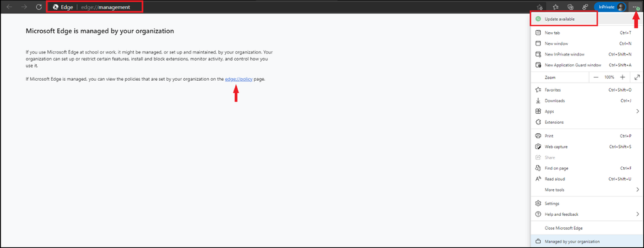Click the Apps grid menu icon
644x248 pixels.
pyautogui.click(x=538, y=111)
